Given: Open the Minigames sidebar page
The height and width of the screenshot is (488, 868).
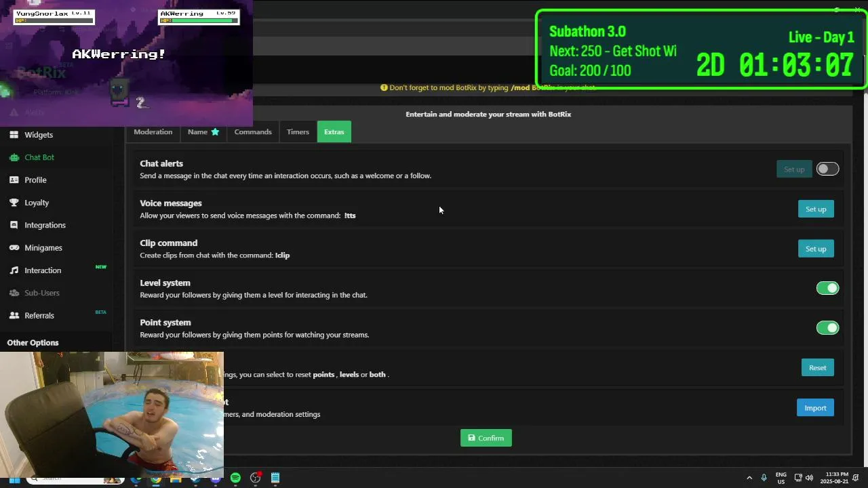Looking at the screenshot, I should pyautogui.click(x=43, y=248).
